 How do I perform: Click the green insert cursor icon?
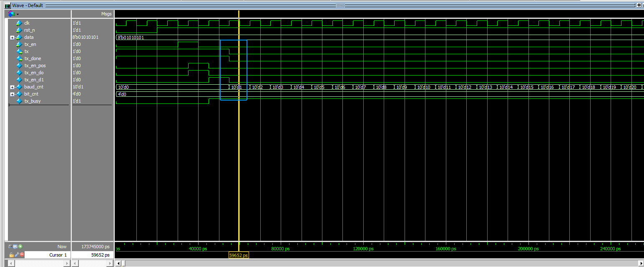point(20,247)
